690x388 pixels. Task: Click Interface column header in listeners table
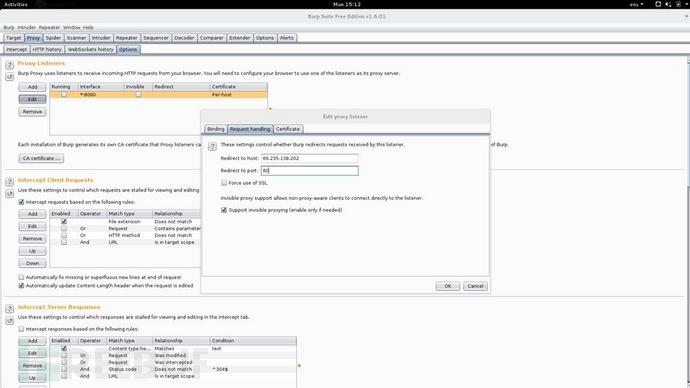[101, 87]
